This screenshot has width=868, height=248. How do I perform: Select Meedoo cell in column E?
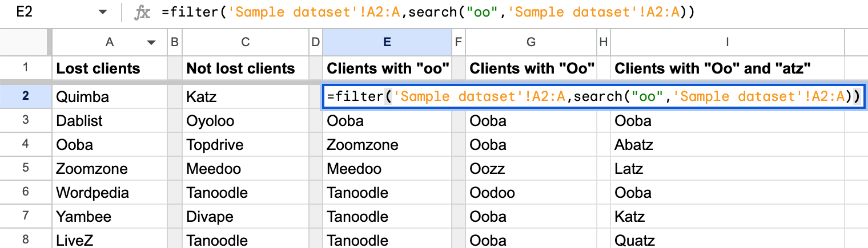pos(387,168)
